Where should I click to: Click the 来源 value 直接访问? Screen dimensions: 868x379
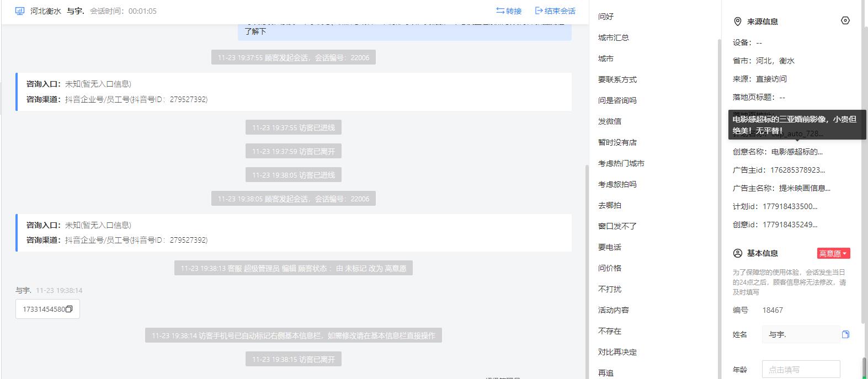[771, 79]
